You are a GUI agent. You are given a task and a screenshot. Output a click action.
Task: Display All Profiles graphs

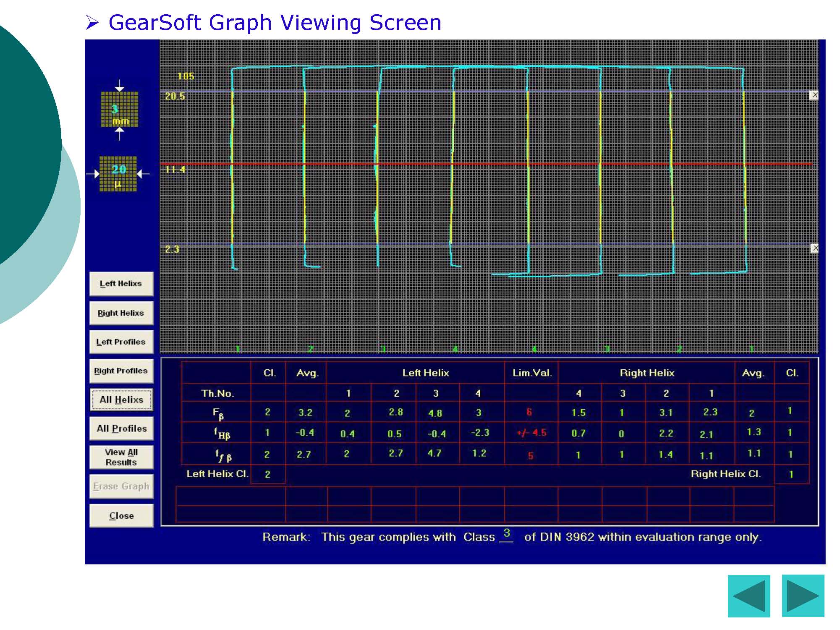pyautogui.click(x=121, y=429)
